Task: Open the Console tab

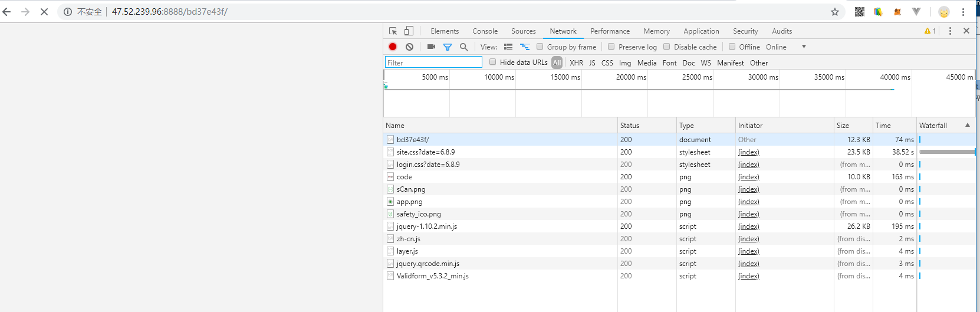Action: coord(485,31)
